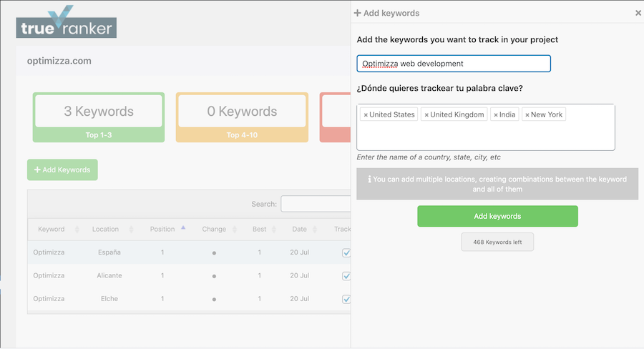Click the España location cell
Image resolution: width=644 pixels, height=349 pixels.
point(109,252)
